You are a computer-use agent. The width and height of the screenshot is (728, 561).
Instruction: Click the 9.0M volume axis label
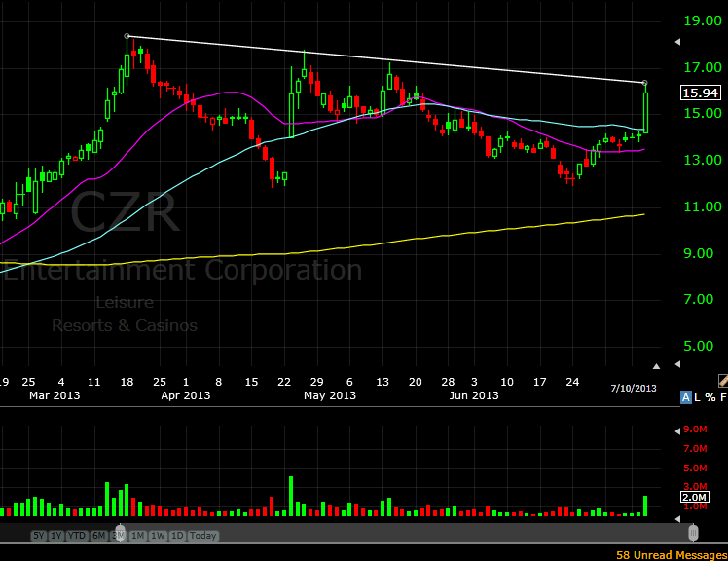pos(695,429)
